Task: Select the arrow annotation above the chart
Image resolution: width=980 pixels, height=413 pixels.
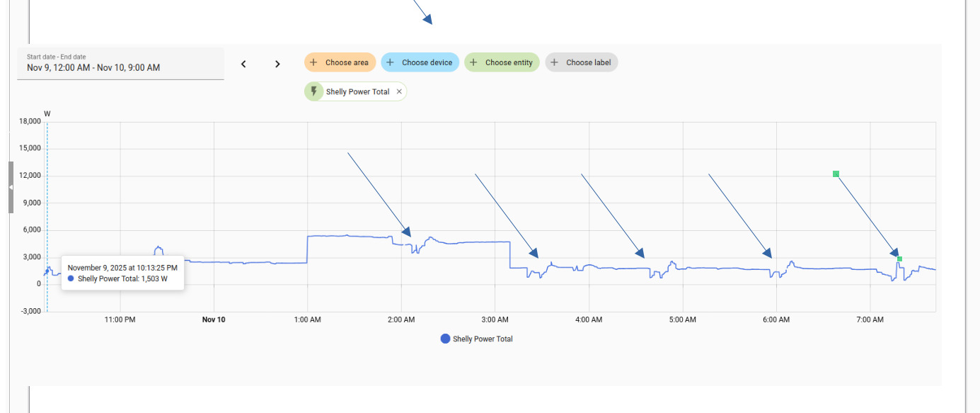Action: click(423, 11)
